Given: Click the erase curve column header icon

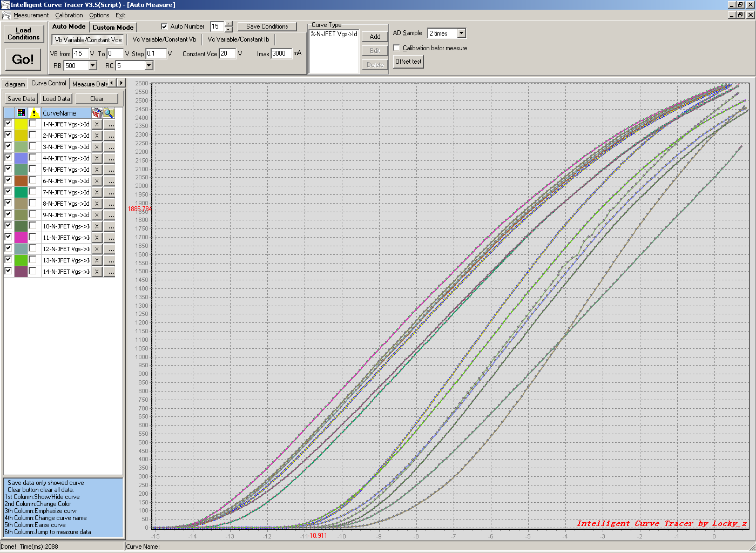Looking at the screenshot, I should (97, 113).
